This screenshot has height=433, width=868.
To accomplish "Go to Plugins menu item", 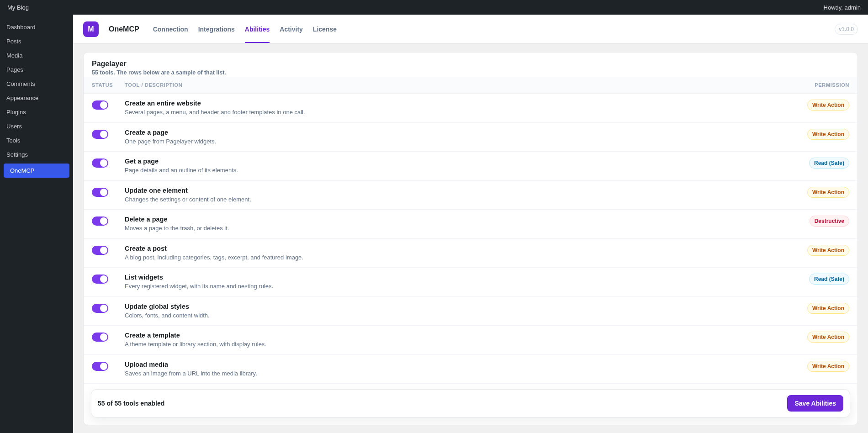I will [37, 112].
